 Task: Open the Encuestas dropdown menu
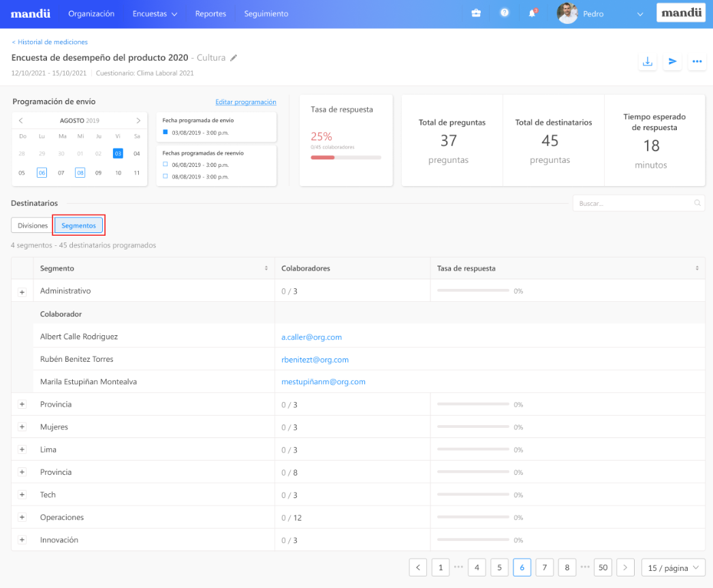pyautogui.click(x=155, y=14)
